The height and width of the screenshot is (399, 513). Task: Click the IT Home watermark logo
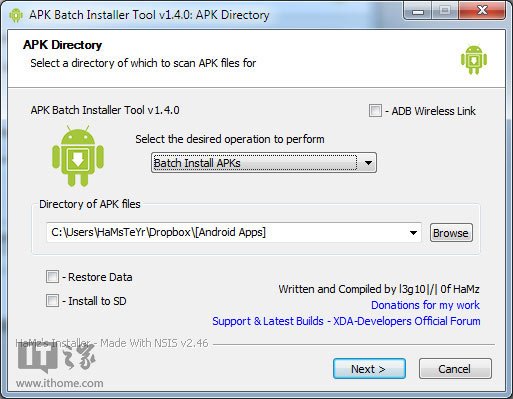pyautogui.click(x=57, y=359)
